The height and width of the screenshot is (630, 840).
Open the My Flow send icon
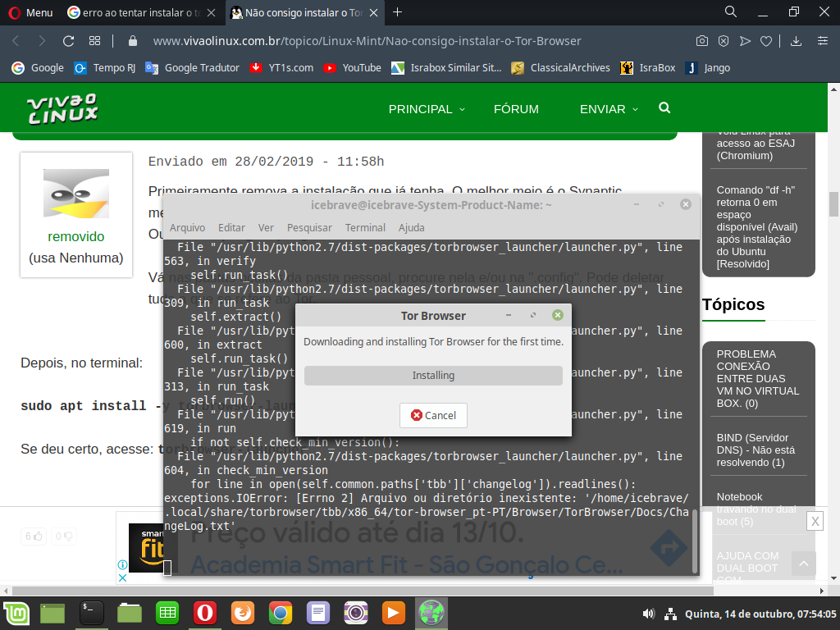coord(745,41)
